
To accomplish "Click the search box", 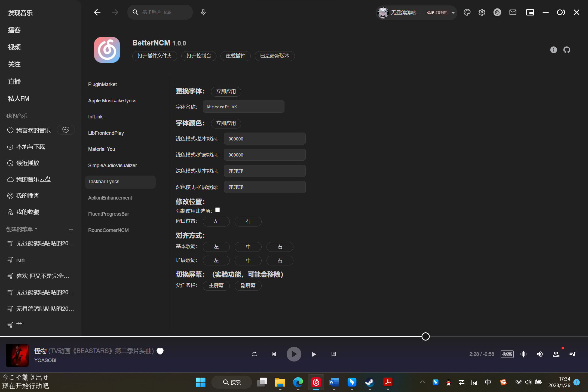I will [160, 12].
